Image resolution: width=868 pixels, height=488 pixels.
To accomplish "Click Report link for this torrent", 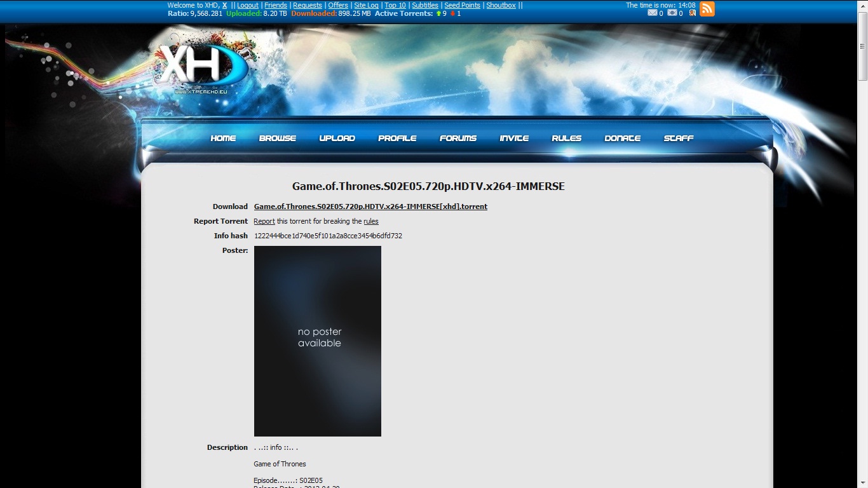I will click(264, 221).
